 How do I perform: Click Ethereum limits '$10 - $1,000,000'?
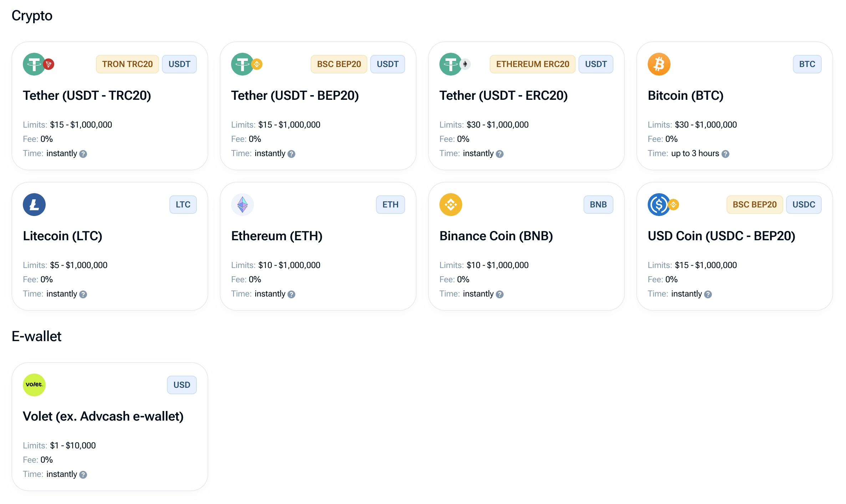pyautogui.click(x=289, y=265)
